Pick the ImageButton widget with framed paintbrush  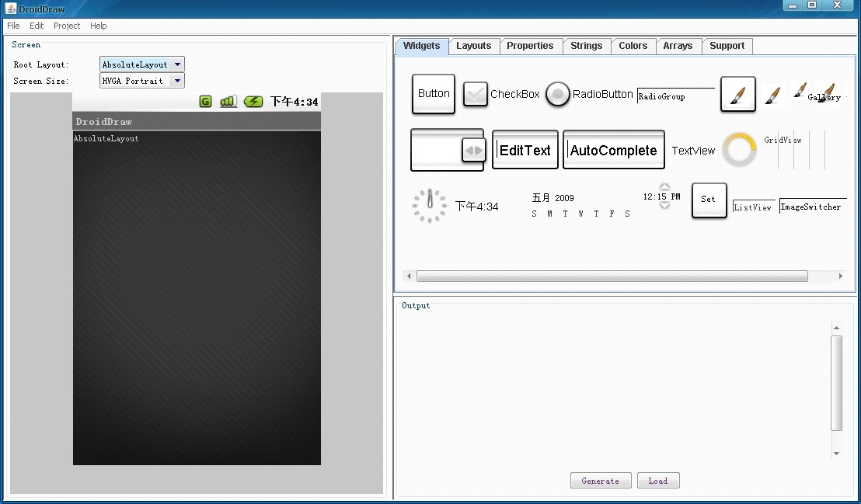[737, 95]
